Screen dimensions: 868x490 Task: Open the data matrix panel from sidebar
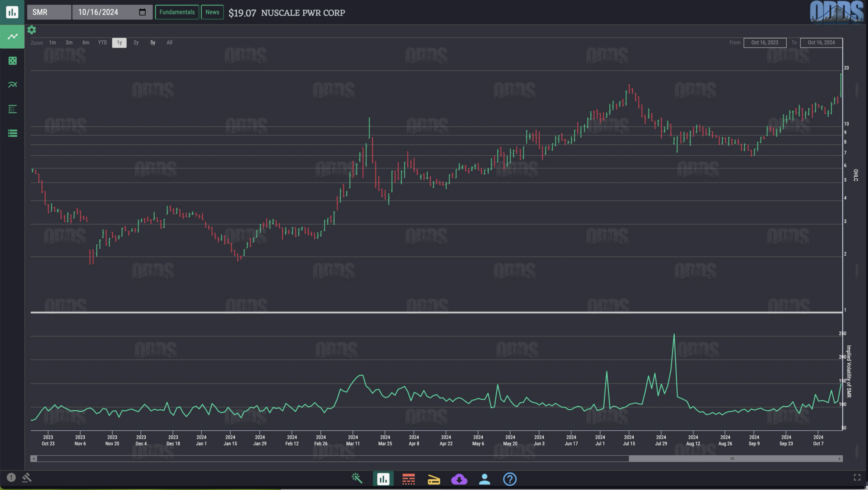[x=12, y=109]
